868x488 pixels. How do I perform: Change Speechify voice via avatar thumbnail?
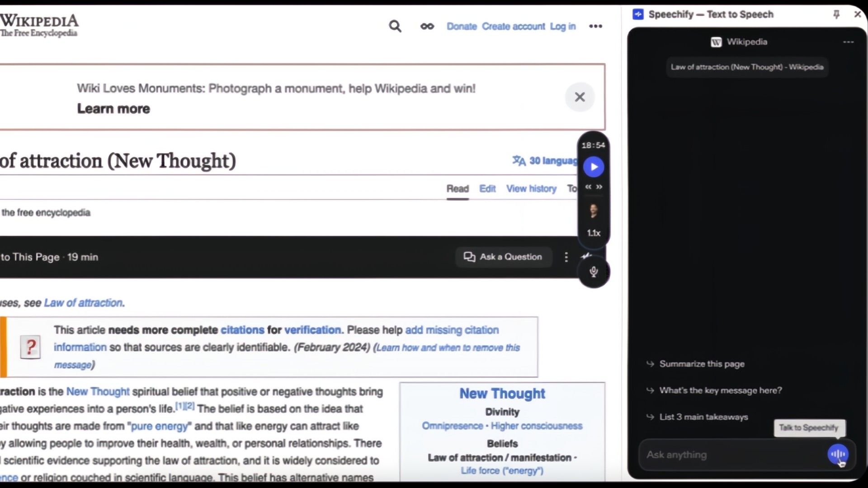[594, 211]
